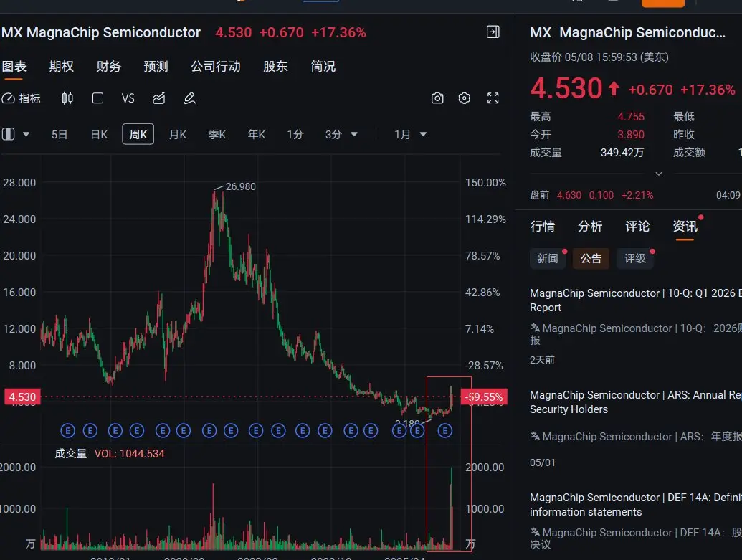Select the 年K yearly candles
Screen dimensions: 742x560
coord(257,134)
